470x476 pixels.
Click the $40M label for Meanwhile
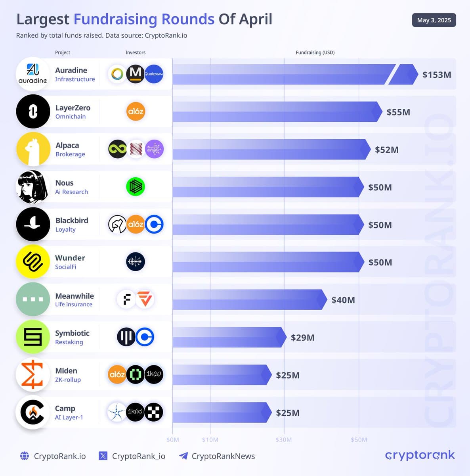pos(343,300)
